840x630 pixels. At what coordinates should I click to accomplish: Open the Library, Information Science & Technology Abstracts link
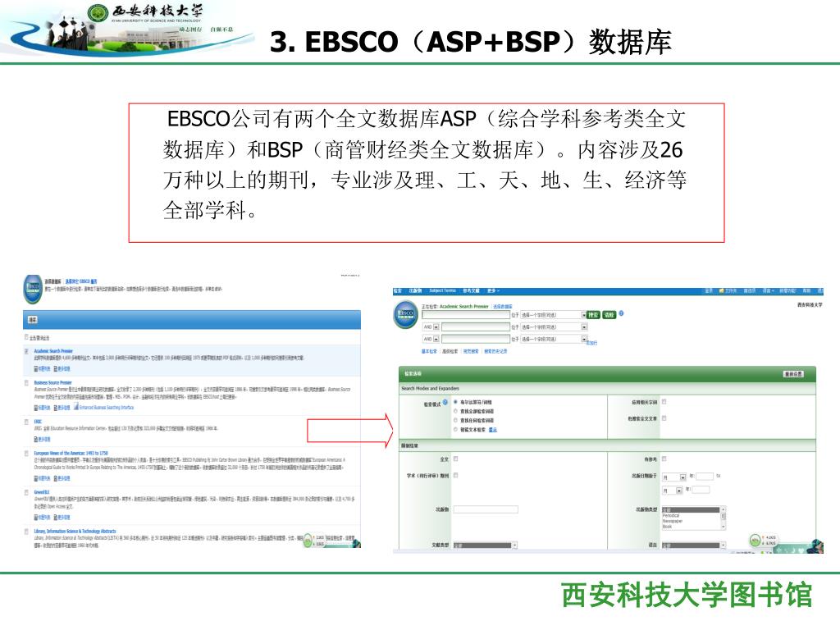click(75, 532)
